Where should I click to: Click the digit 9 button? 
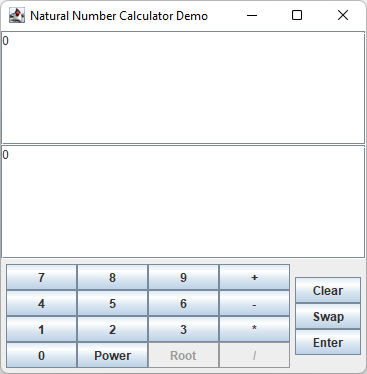click(x=184, y=277)
